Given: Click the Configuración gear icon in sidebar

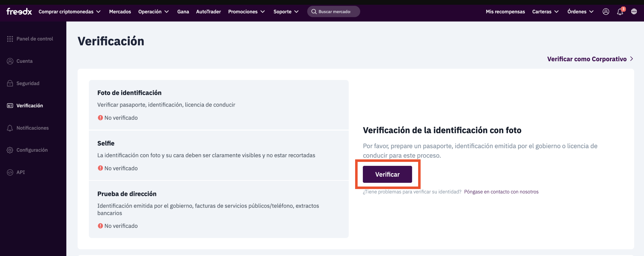Looking at the screenshot, I should [x=10, y=150].
